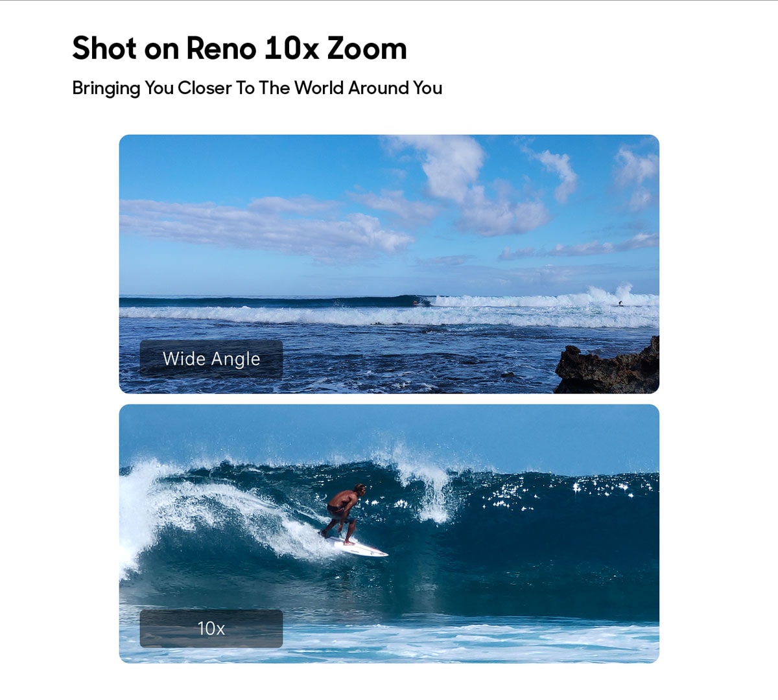The image size is (778, 700).
Task: Open the 10x surfer photo
Action: coord(389,533)
